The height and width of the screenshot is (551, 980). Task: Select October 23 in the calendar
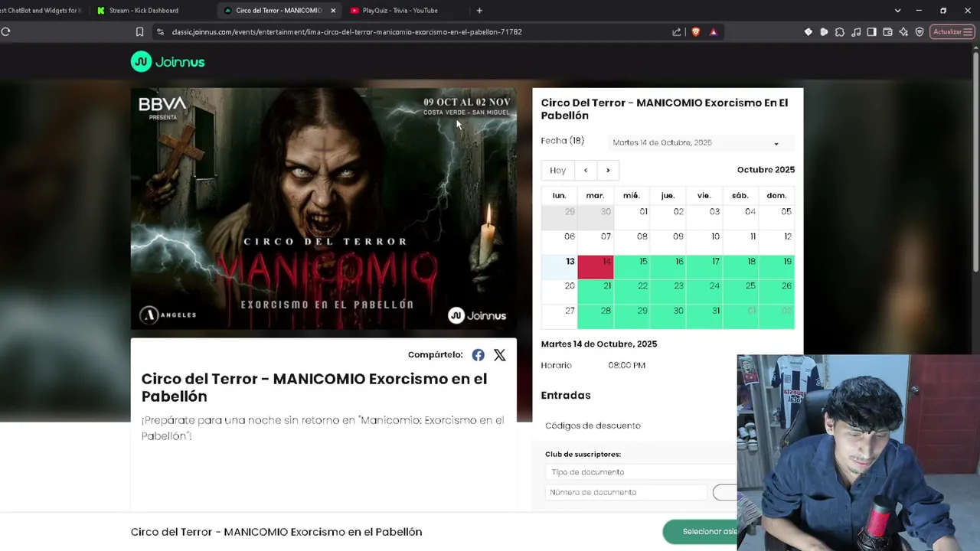[x=668, y=292]
